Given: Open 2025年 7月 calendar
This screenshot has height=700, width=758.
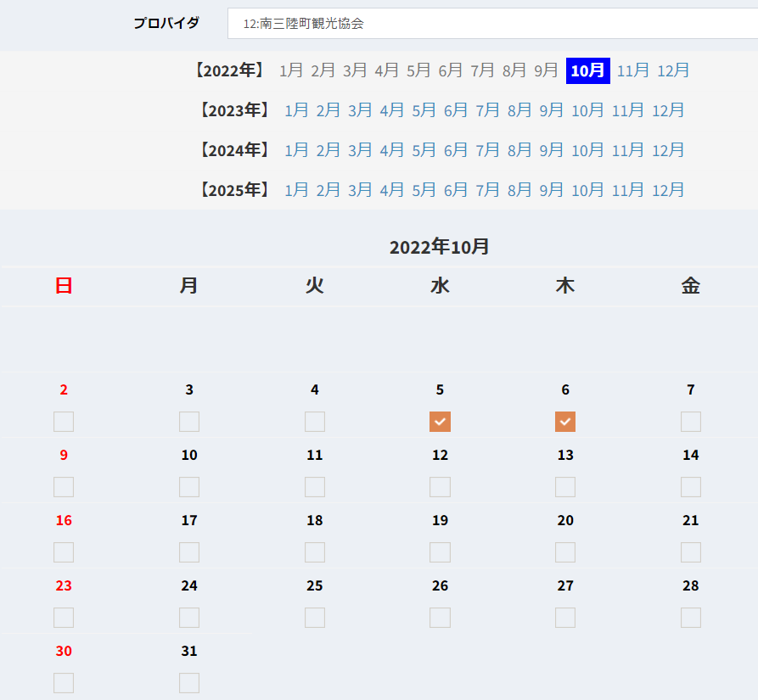Looking at the screenshot, I should point(487,190).
